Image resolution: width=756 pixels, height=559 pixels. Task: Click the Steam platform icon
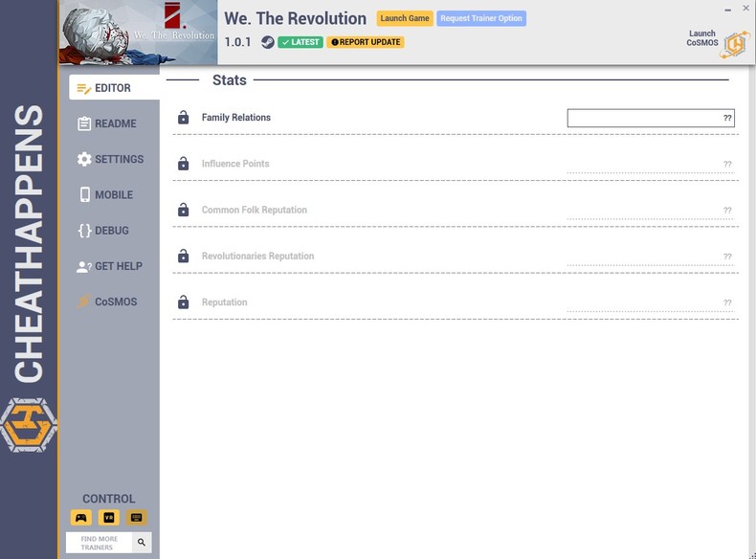[268, 42]
